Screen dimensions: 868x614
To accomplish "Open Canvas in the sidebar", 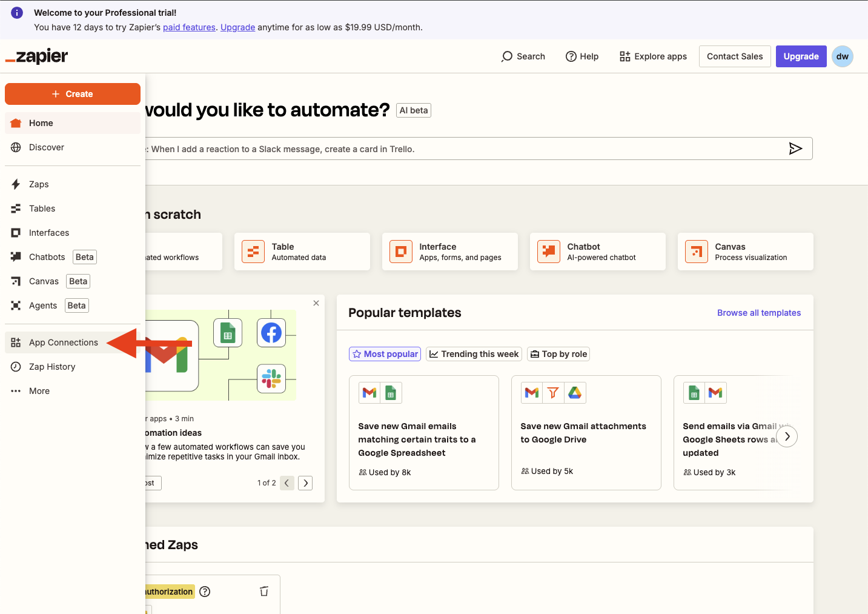I will [73, 281].
